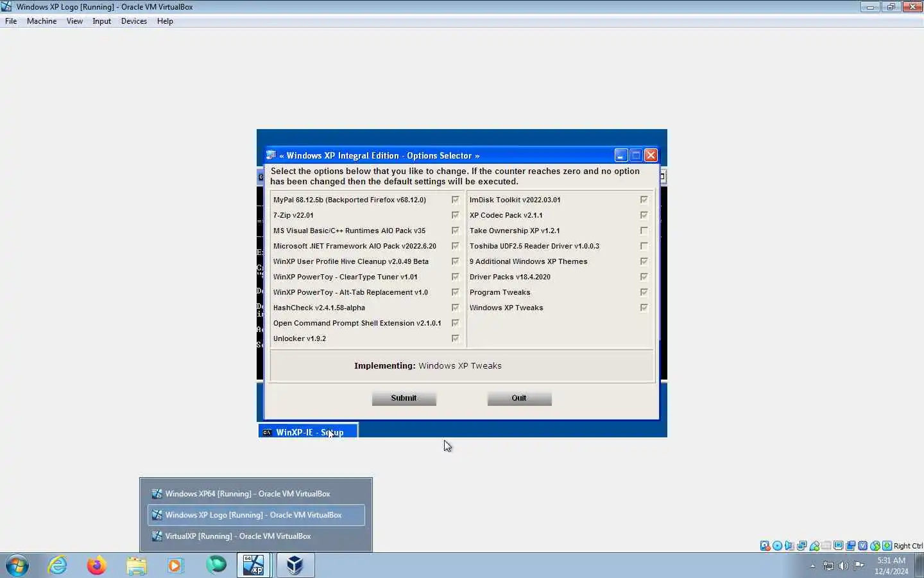The height and width of the screenshot is (578, 924).
Task: Open the VirtualBox Manager cube taskbar icon
Action: pos(295,565)
